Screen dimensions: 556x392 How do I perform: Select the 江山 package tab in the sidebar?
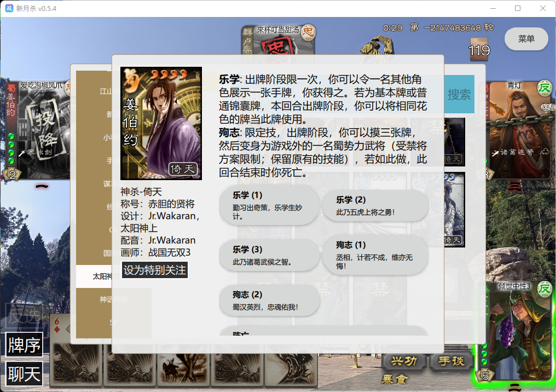pyautogui.click(x=94, y=91)
